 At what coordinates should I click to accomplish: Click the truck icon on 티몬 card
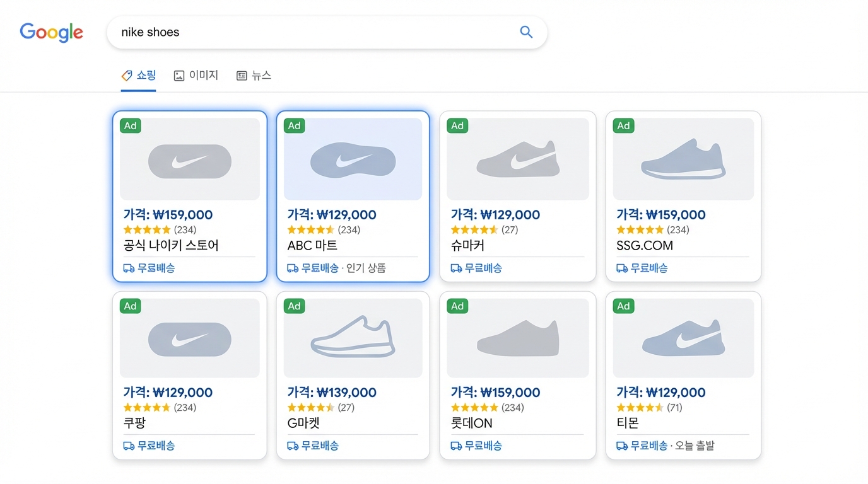(621, 446)
